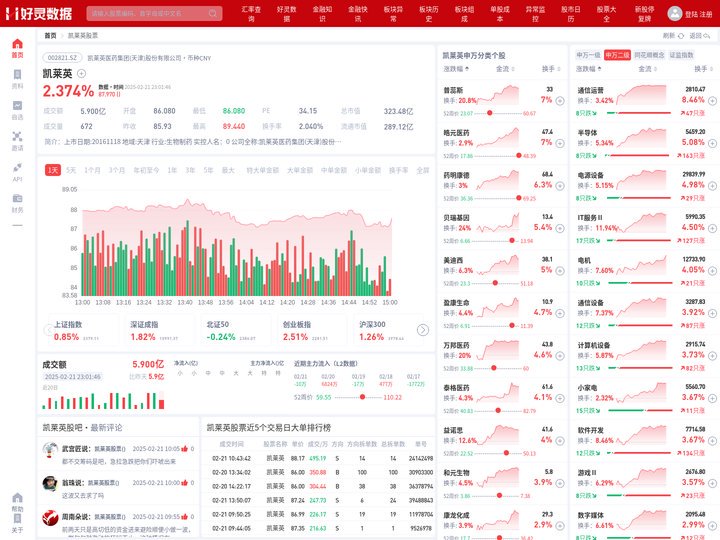This screenshot has height=540, width=720.
Task: Sort sector list by 金流
Action: point(647,69)
